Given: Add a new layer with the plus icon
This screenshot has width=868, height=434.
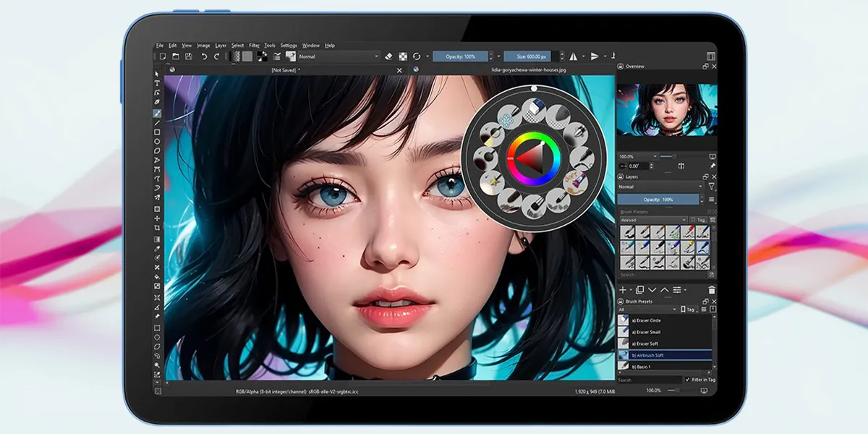Looking at the screenshot, I should pos(622,289).
